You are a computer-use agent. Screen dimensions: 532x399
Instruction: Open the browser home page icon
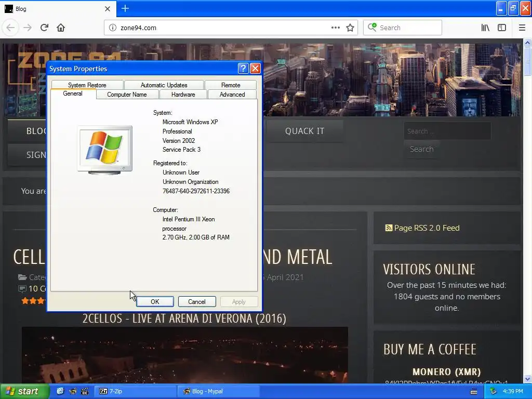click(61, 28)
